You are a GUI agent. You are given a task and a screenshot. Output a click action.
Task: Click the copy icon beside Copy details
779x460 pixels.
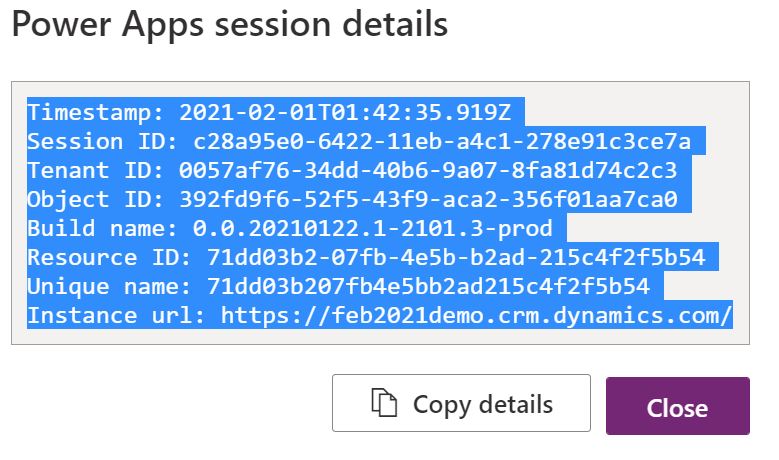click(384, 403)
